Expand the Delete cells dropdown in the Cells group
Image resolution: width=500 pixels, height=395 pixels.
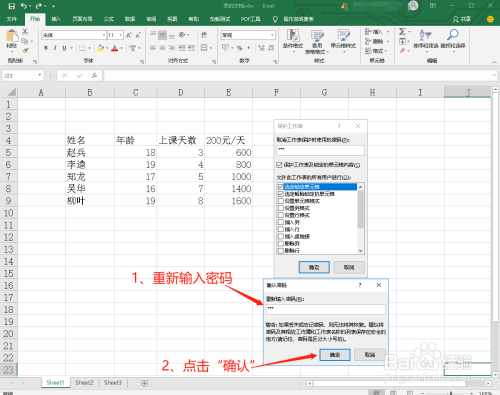point(388,41)
